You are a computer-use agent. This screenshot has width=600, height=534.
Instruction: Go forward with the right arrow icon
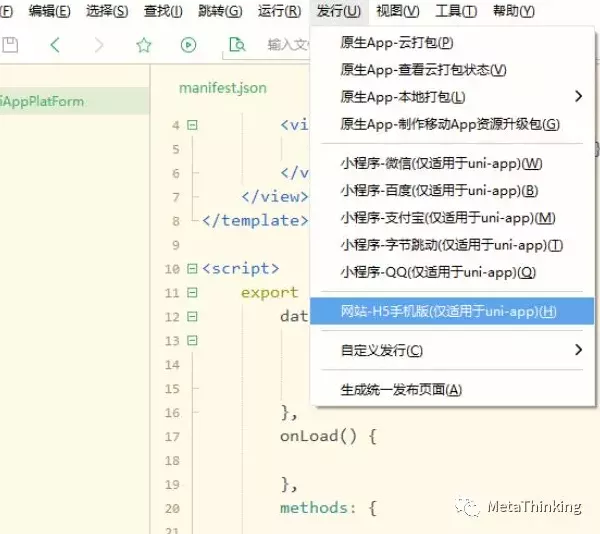click(99, 45)
